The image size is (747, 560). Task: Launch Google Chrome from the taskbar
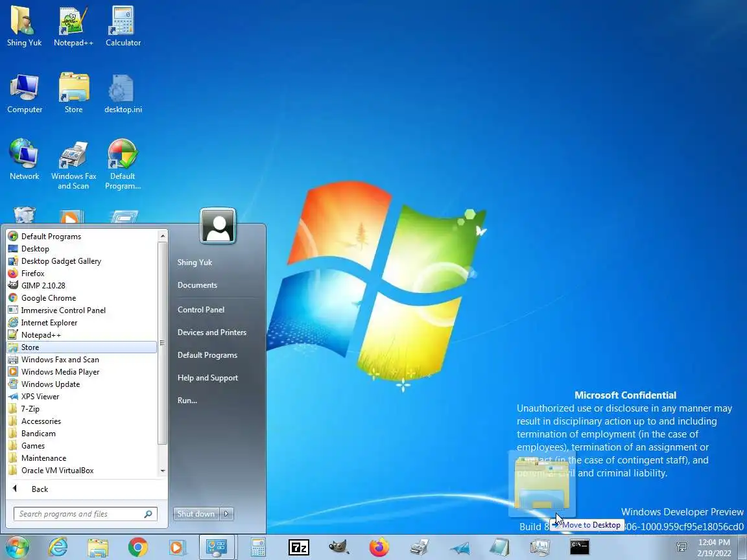pyautogui.click(x=137, y=547)
